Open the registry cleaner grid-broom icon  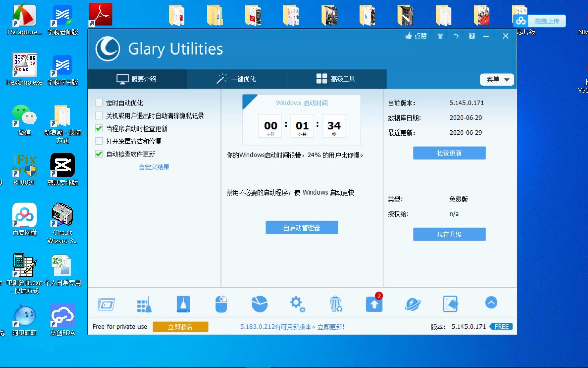(x=145, y=304)
